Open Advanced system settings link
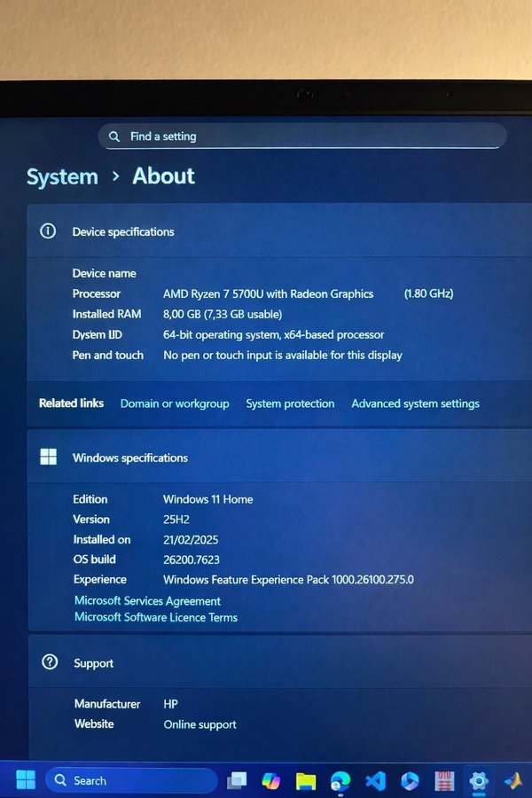Image resolution: width=532 pixels, height=798 pixels. pyautogui.click(x=415, y=403)
